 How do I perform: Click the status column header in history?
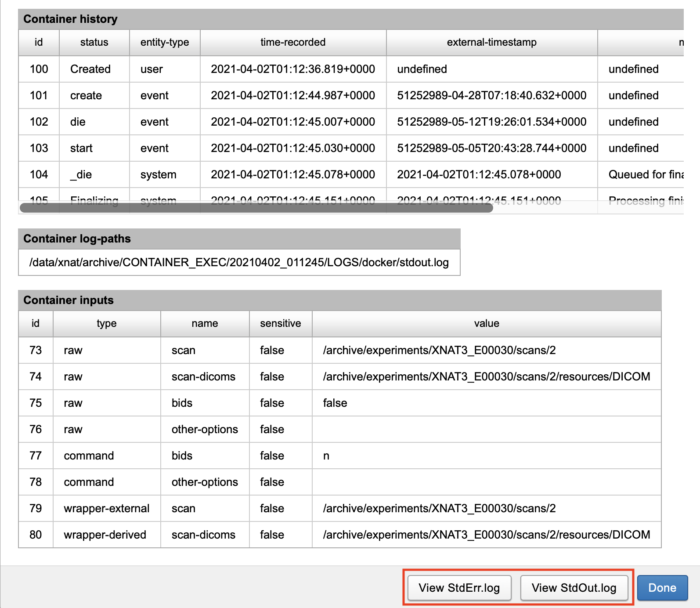click(94, 42)
